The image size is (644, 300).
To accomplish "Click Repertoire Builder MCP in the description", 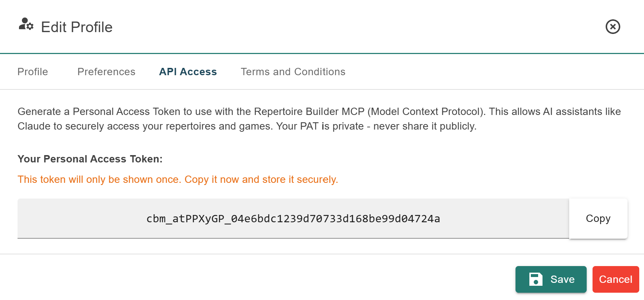I will pos(309,112).
